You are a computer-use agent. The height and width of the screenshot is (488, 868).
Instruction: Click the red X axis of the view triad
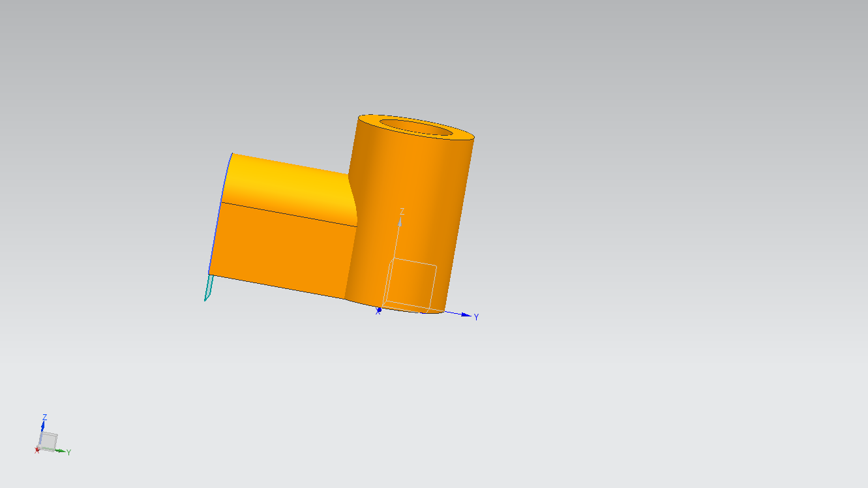(37, 450)
